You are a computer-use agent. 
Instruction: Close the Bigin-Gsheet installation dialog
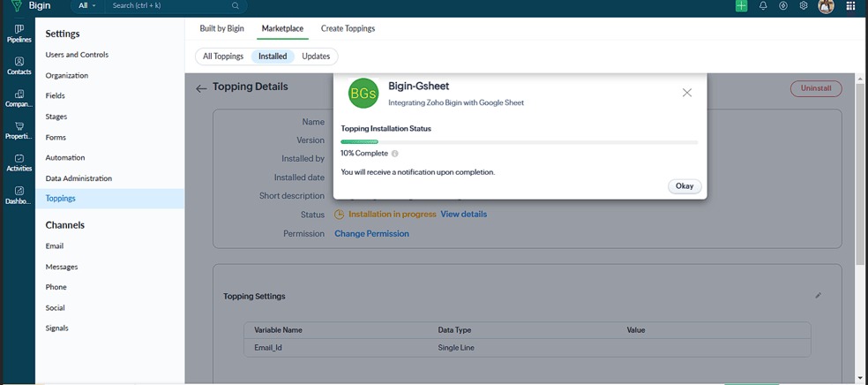coord(687,93)
